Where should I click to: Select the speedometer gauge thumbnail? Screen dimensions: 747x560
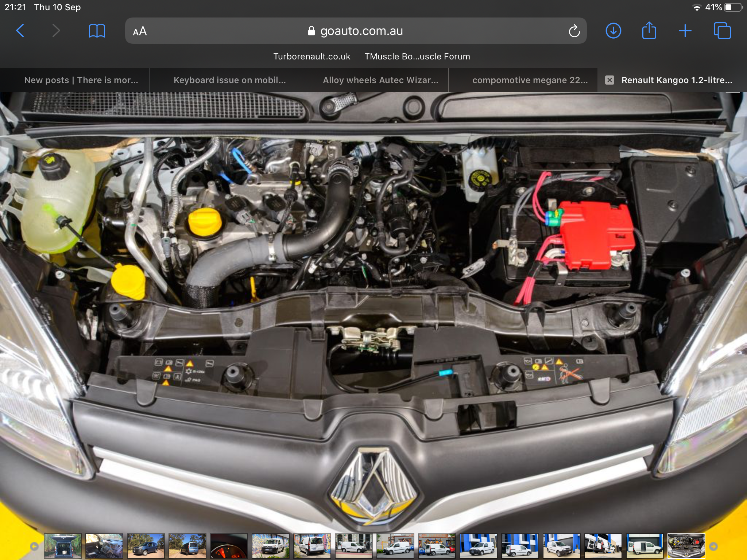coord(229,546)
